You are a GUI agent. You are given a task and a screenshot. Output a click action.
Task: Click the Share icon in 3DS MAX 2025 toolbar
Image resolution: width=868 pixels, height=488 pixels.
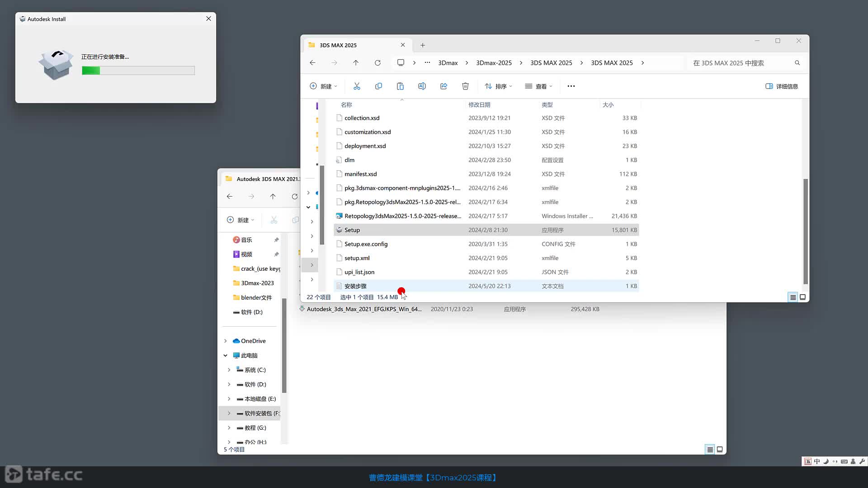tap(443, 86)
